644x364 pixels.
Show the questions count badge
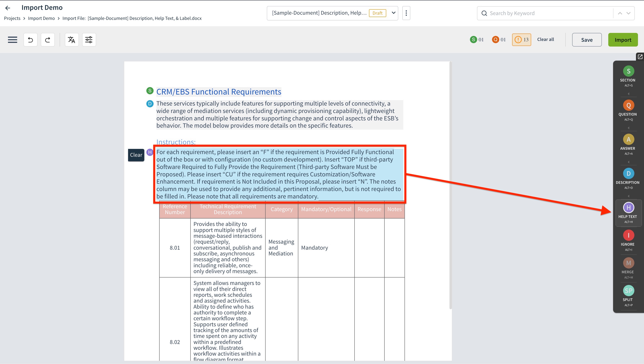pyautogui.click(x=499, y=40)
